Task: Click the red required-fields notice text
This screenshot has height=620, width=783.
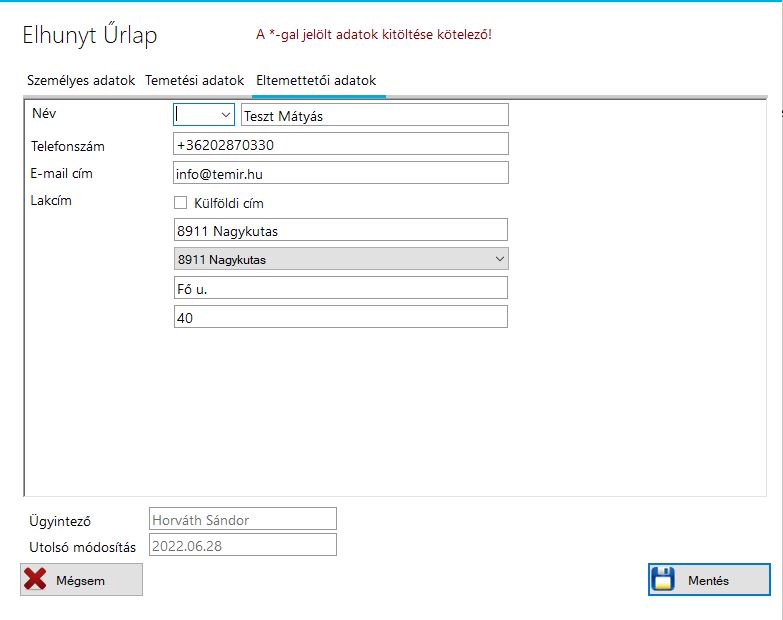Action: [373, 35]
